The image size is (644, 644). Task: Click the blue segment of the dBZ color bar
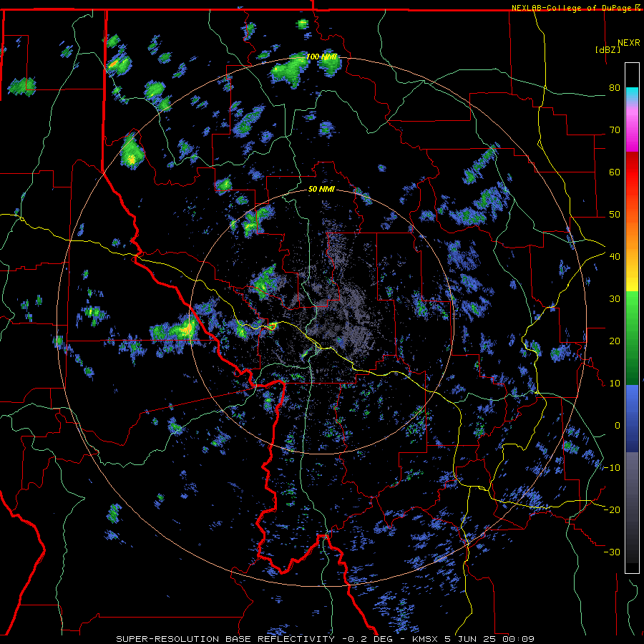[632, 419]
